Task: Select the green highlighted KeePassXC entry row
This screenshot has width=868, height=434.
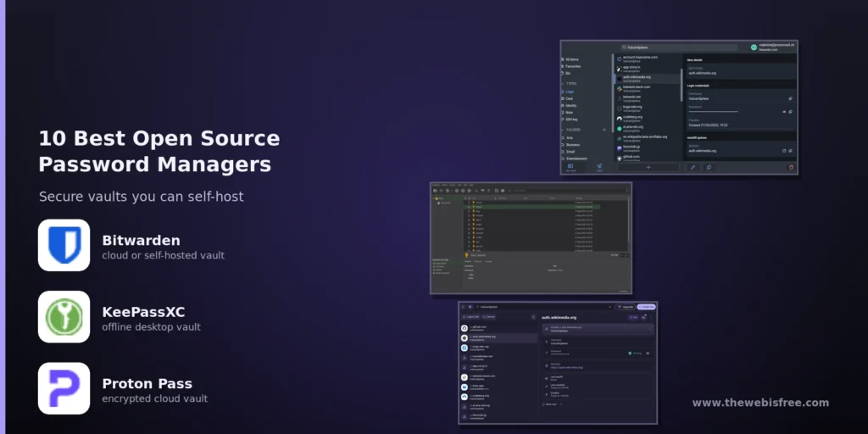Action: 532,207
